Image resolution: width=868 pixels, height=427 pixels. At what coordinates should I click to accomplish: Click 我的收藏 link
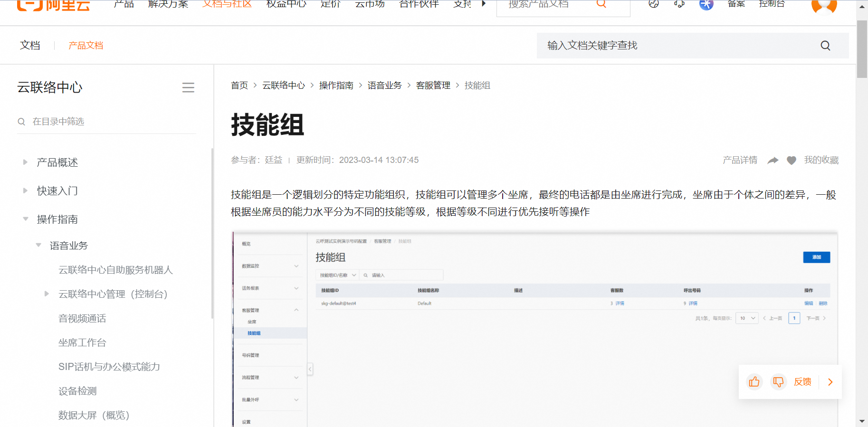[821, 160]
